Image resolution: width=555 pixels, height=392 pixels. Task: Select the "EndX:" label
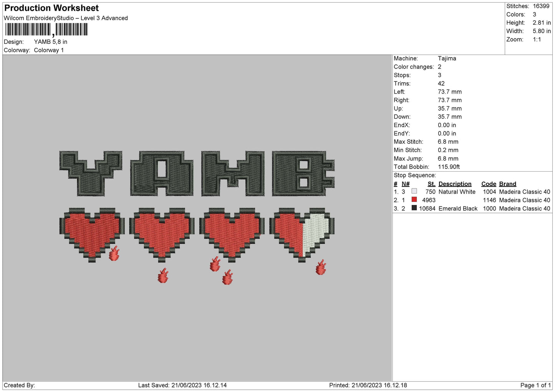click(402, 125)
